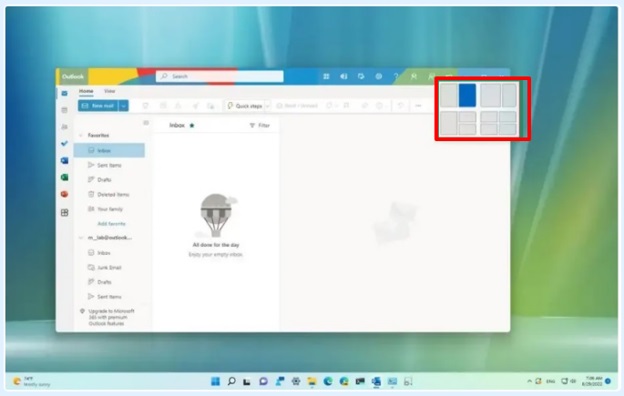Switch to the View ribbon tab
The height and width of the screenshot is (396, 624).
109,91
